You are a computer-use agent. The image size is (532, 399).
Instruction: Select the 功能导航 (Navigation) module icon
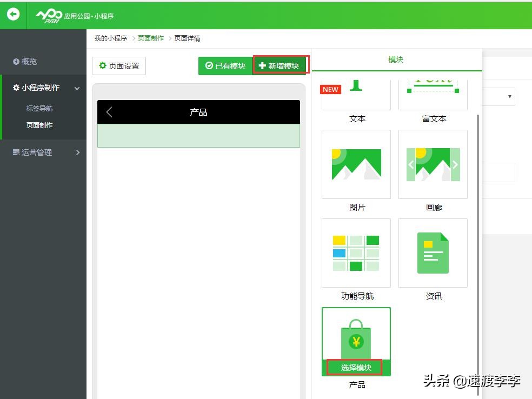click(x=356, y=252)
